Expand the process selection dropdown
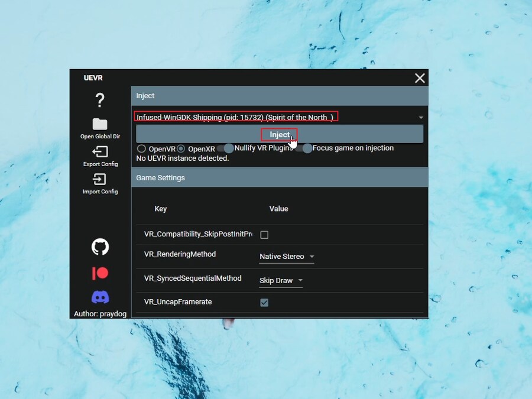The width and height of the screenshot is (532, 399). click(421, 118)
